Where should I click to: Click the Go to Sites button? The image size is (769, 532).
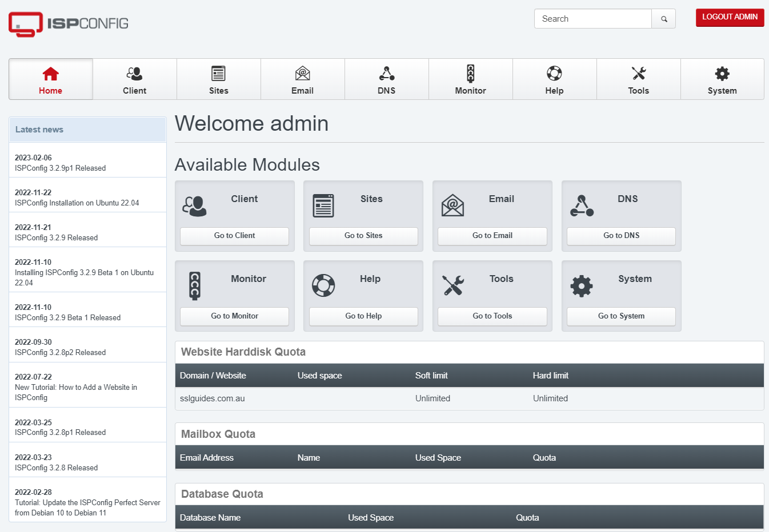tap(363, 236)
